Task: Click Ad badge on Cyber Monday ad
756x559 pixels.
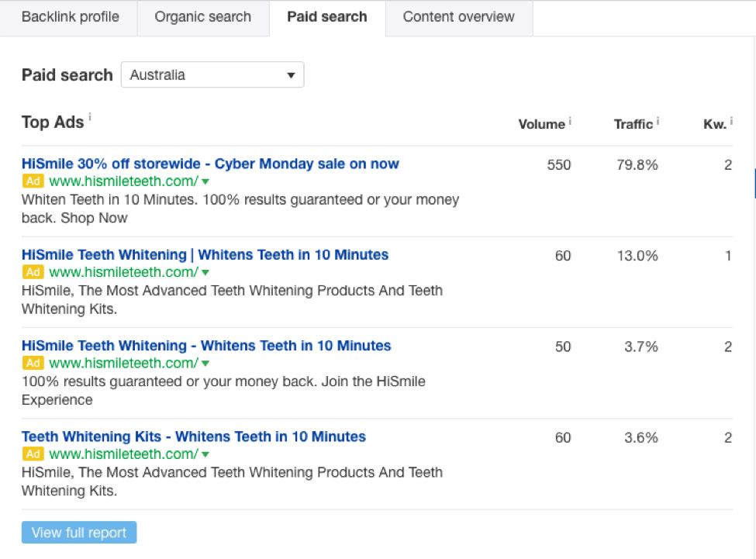Action: tap(33, 181)
